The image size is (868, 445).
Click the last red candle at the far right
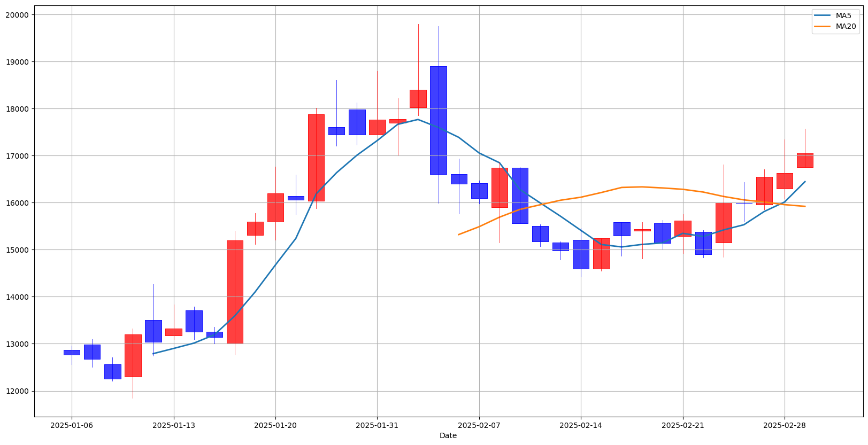pos(805,160)
